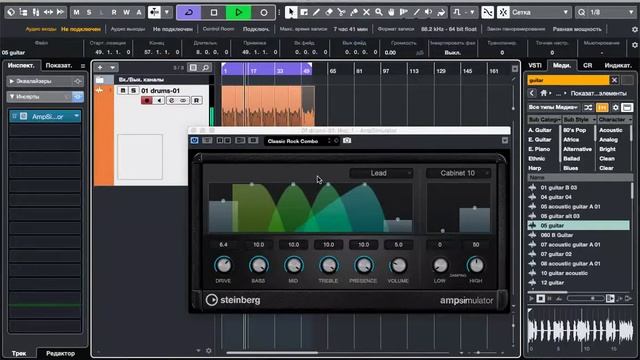Open the Sub Category filter dropdown
This screenshot has width=640, height=360.
544,120
